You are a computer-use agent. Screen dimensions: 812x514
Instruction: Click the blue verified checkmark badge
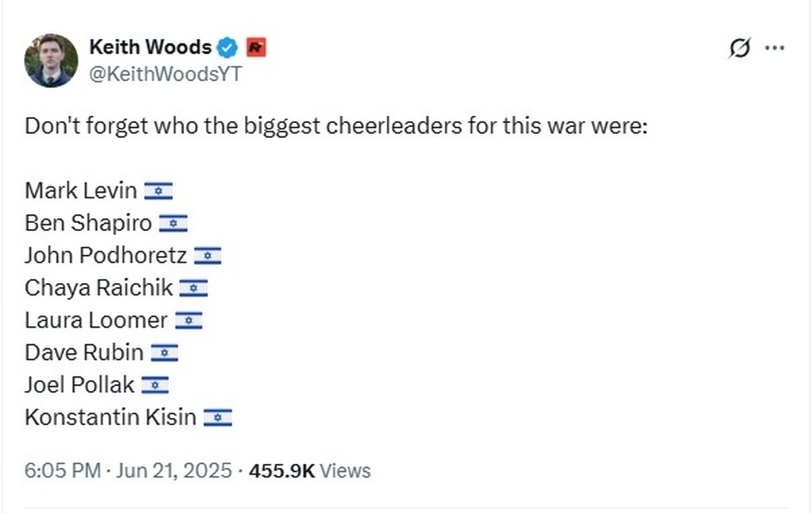tap(227, 48)
